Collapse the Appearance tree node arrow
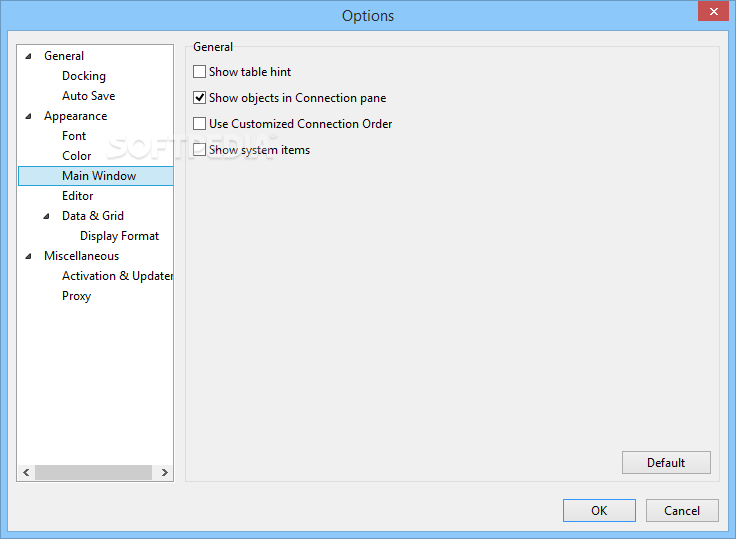The width and height of the screenshot is (736, 539). coord(29,116)
